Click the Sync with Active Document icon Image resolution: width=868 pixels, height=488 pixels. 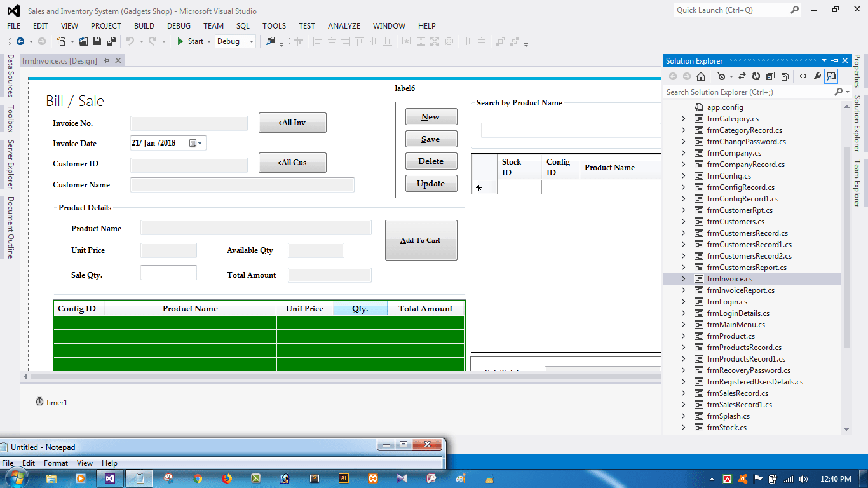tap(742, 76)
